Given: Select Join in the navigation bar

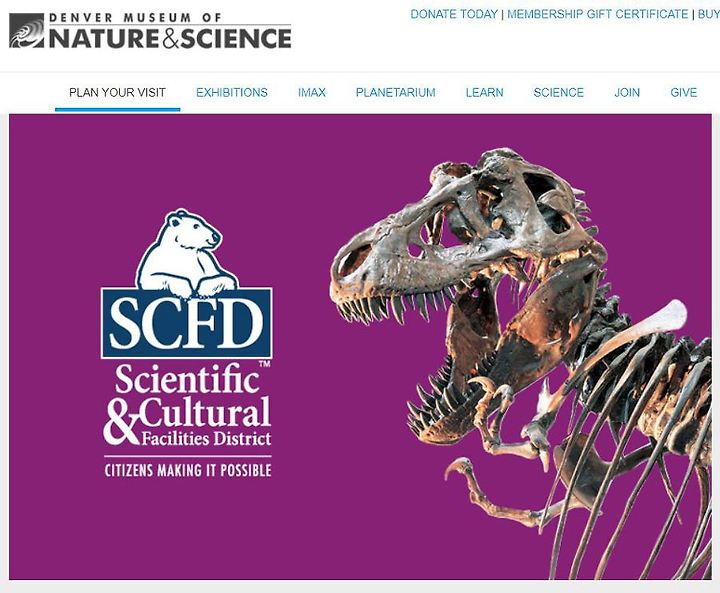Looking at the screenshot, I should pyautogui.click(x=627, y=92).
